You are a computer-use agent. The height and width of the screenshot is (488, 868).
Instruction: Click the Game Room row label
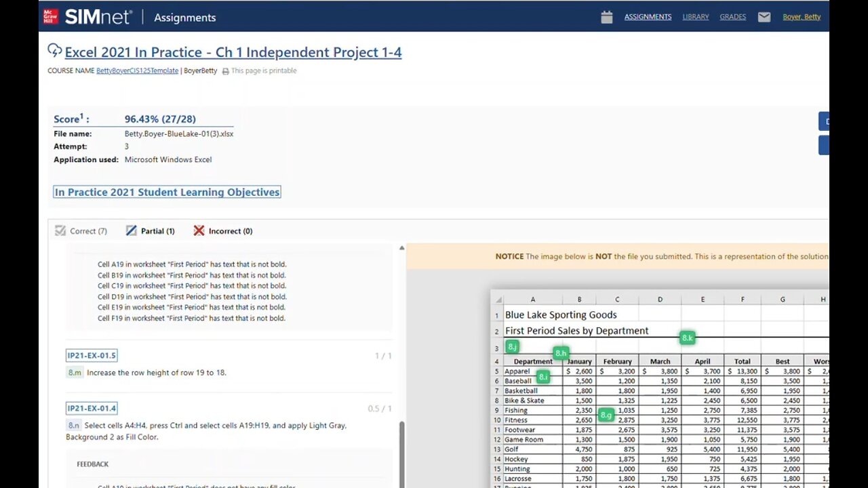pyautogui.click(x=524, y=439)
